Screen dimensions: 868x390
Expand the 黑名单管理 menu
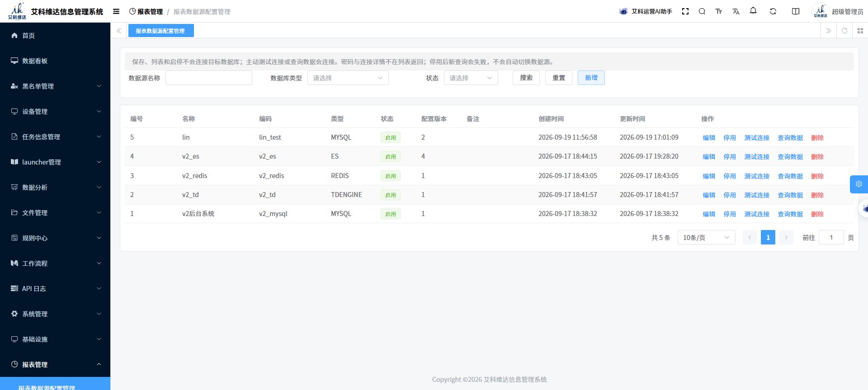(55, 86)
